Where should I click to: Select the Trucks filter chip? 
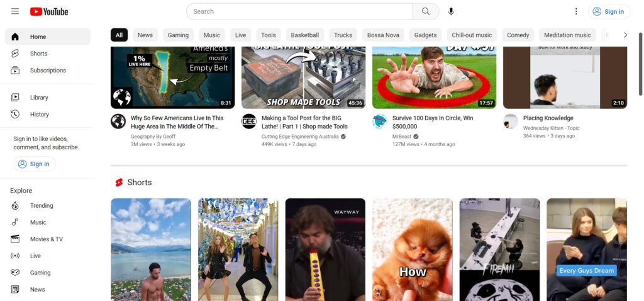343,35
